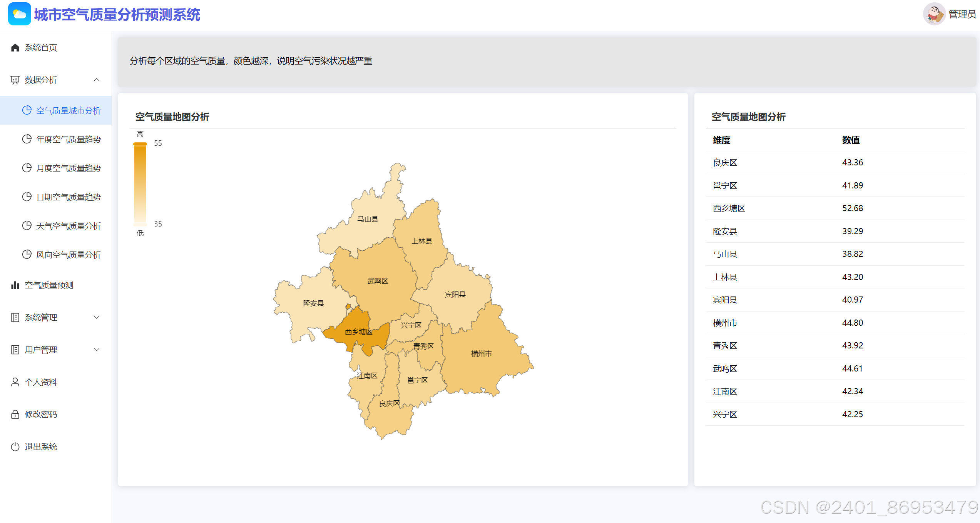This screenshot has width=980, height=523.
Task: Click the home icon beside 系统首页
Action: pyautogui.click(x=15, y=47)
